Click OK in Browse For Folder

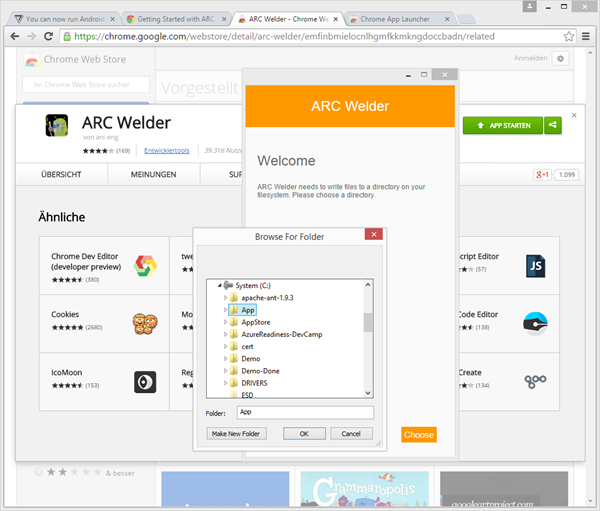(304, 433)
